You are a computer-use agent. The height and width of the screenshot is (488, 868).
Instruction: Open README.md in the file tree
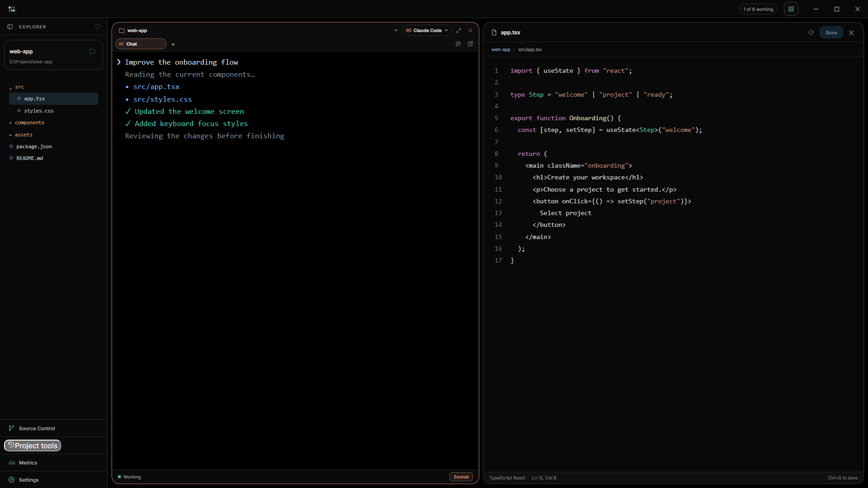coord(53,158)
